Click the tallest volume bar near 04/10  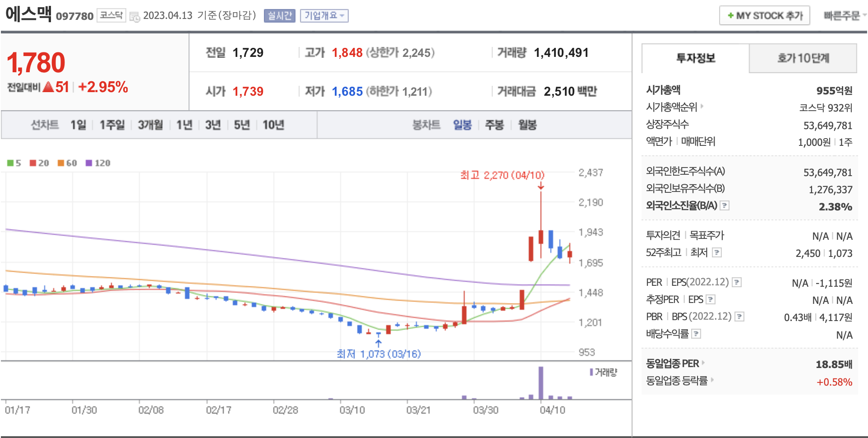coord(541,383)
